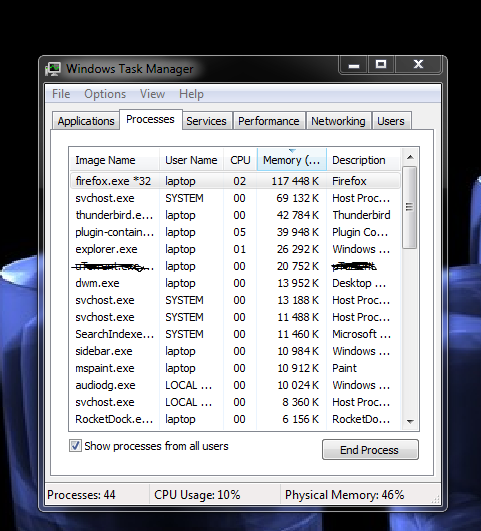Click the process list scrollbar thumb
Screen dimensions: 481x531
pyautogui.click(x=410, y=207)
